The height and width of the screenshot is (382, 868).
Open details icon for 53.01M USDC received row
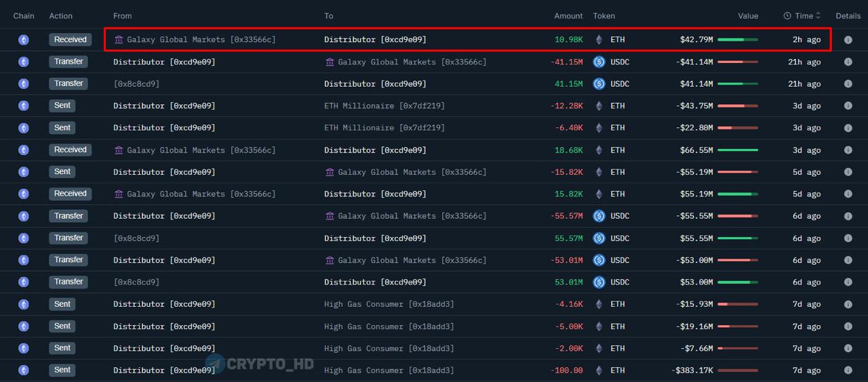click(x=848, y=282)
